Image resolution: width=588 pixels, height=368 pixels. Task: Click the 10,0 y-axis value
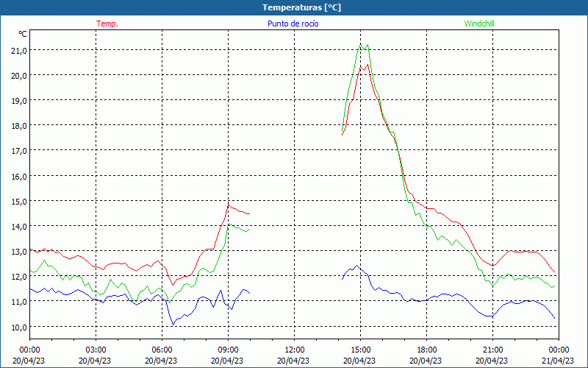click(x=19, y=327)
